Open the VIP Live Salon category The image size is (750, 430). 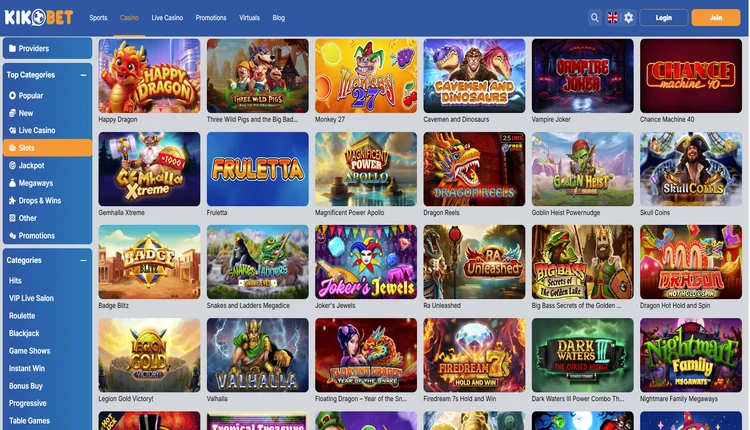[31, 298]
